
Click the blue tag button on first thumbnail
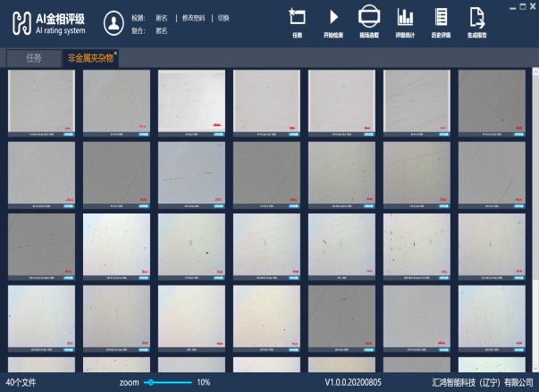coord(69,134)
